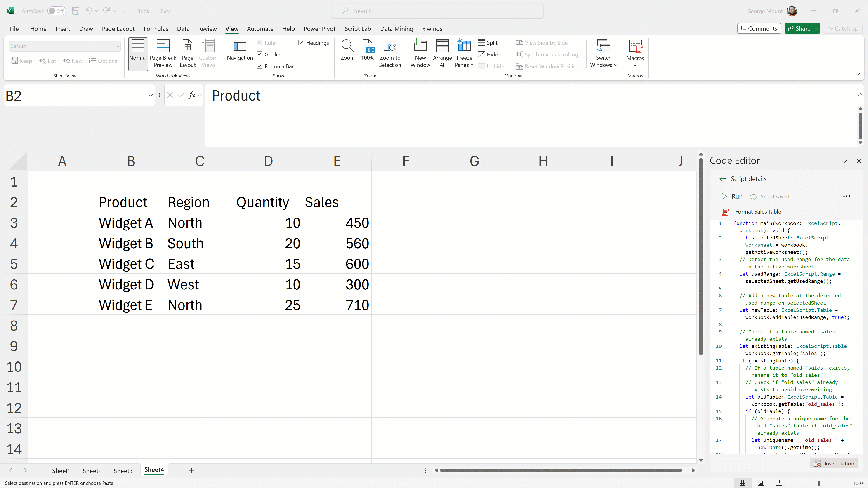Adjust the zoom slider in status bar
The image size is (868, 488).
(x=819, y=483)
